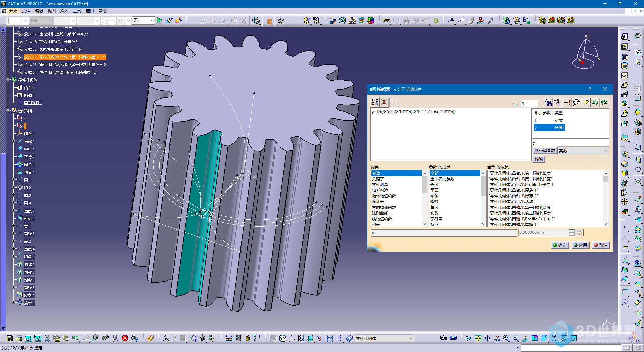The width and height of the screenshot is (644, 352).
Task: Click the Measure Inertia weight icon
Action: 248,338
